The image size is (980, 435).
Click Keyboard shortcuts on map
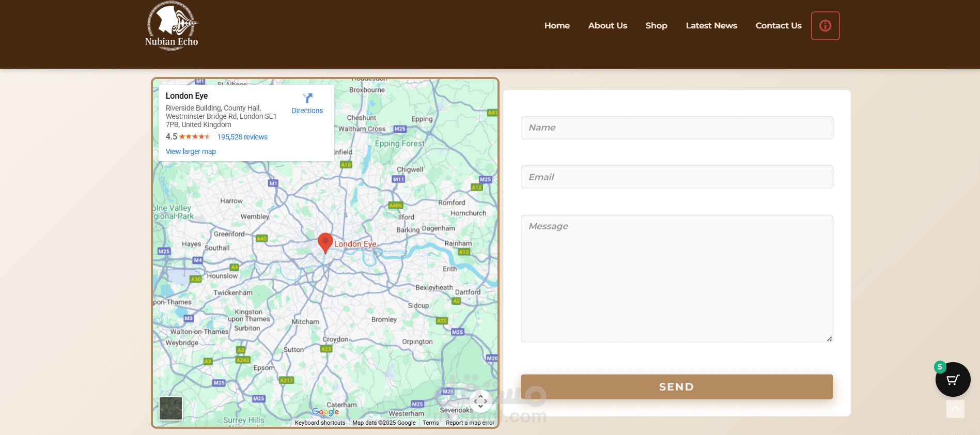click(320, 423)
